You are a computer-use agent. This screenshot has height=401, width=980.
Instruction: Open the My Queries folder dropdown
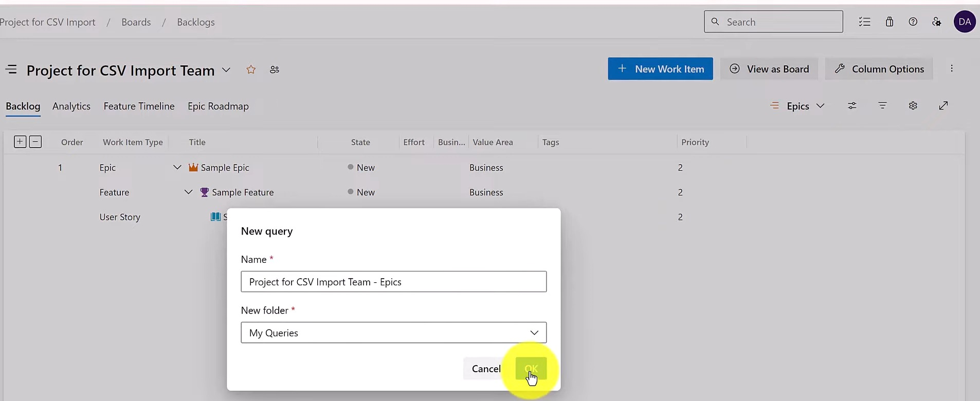(393, 333)
